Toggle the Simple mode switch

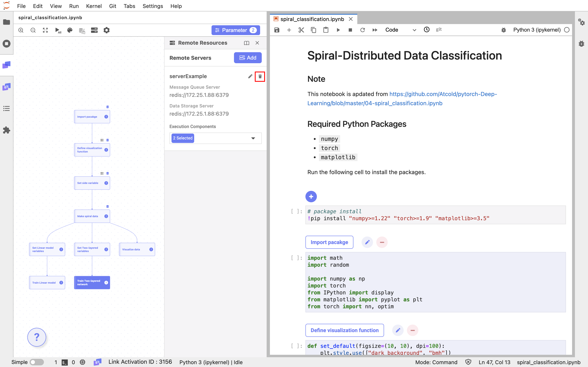tap(37, 362)
